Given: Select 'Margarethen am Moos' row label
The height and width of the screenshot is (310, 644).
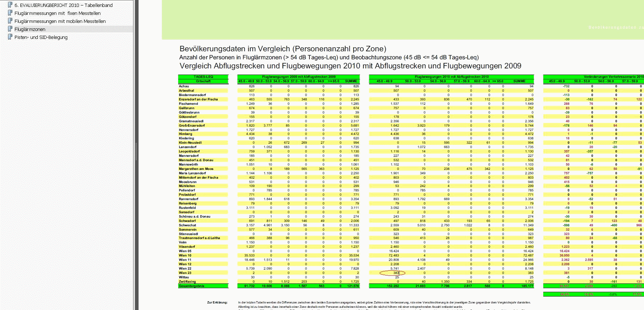Looking at the screenshot, I should pos(196,169).
